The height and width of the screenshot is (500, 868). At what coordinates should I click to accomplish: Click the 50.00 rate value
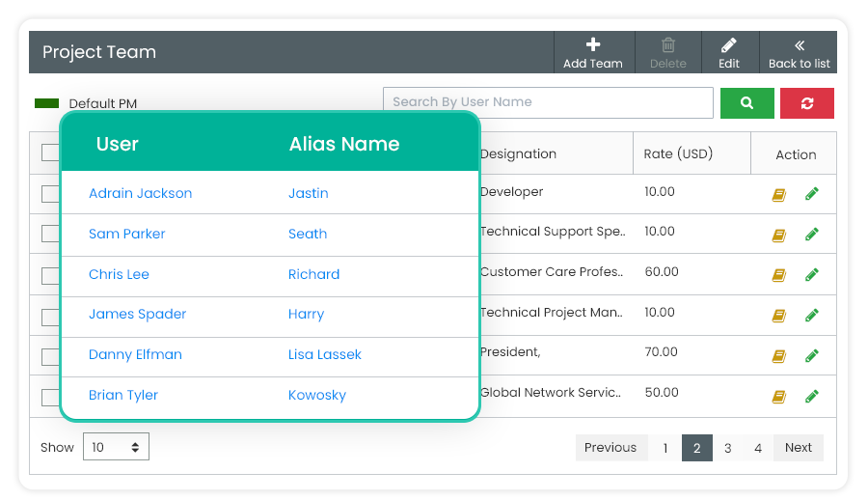click(x=662, y=392)
